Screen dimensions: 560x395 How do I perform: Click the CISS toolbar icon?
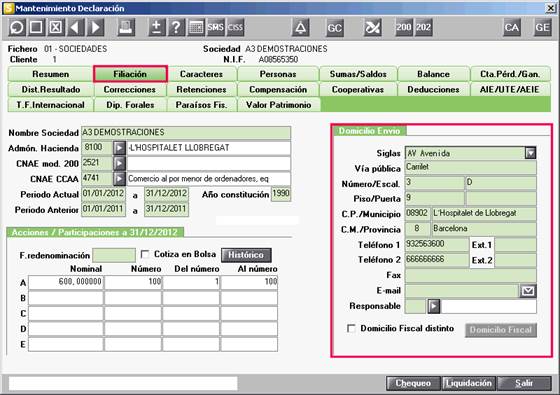point(235,27)
